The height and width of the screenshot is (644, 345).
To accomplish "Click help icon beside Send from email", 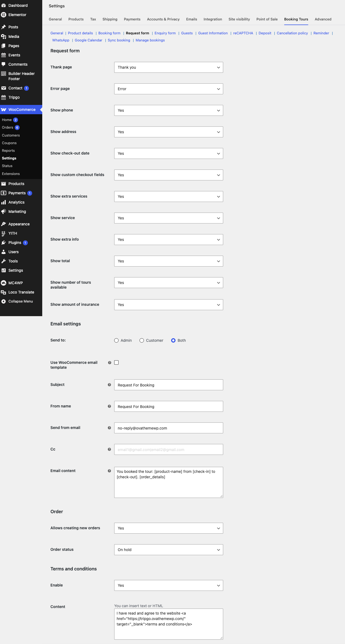I will [109, 428].
